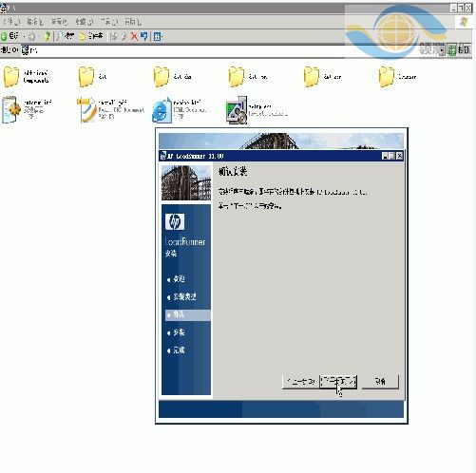476x473 pixels.
Task: Select the autorun.inf file icon
Action: point(11,110)
